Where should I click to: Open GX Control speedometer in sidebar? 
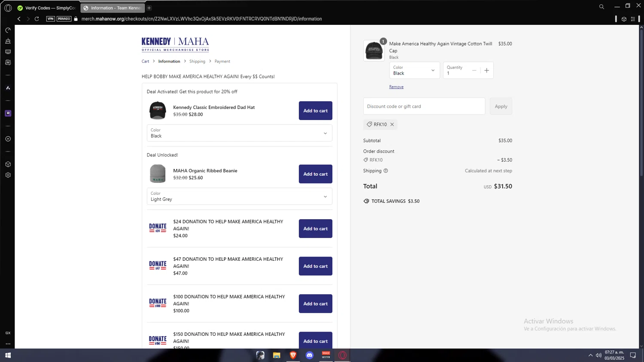click(x=8, y=30)
